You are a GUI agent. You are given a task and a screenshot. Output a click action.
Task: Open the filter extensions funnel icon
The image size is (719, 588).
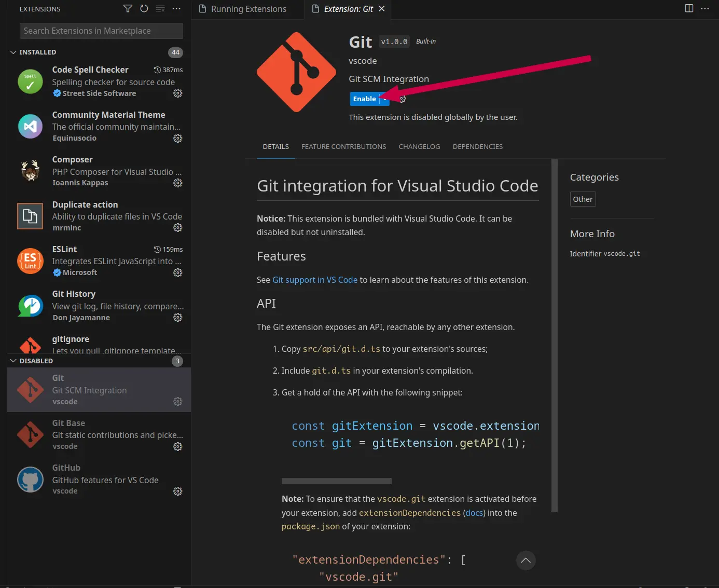pos(128,9)
